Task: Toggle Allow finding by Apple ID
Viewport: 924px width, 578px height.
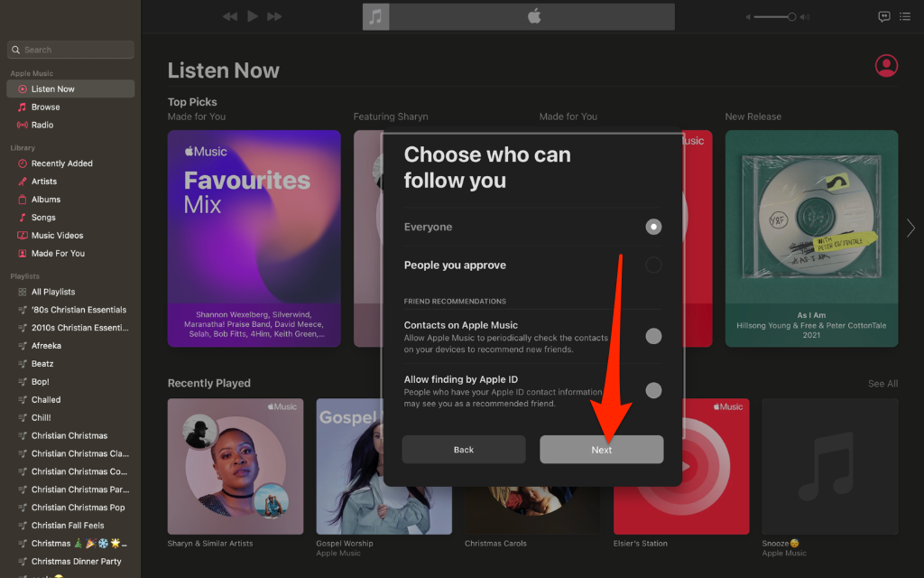Action: (x=653, y=390)
